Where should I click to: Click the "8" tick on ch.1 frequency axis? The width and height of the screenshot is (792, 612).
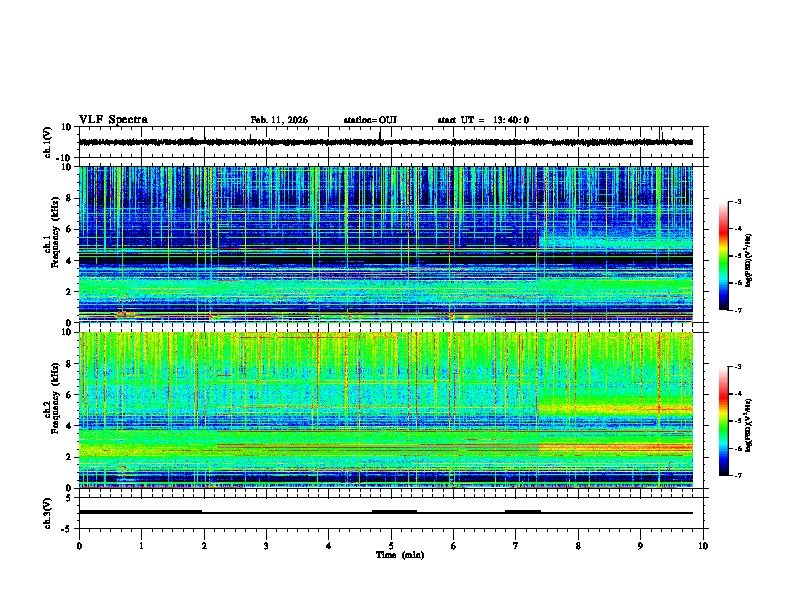coord(70,198)
